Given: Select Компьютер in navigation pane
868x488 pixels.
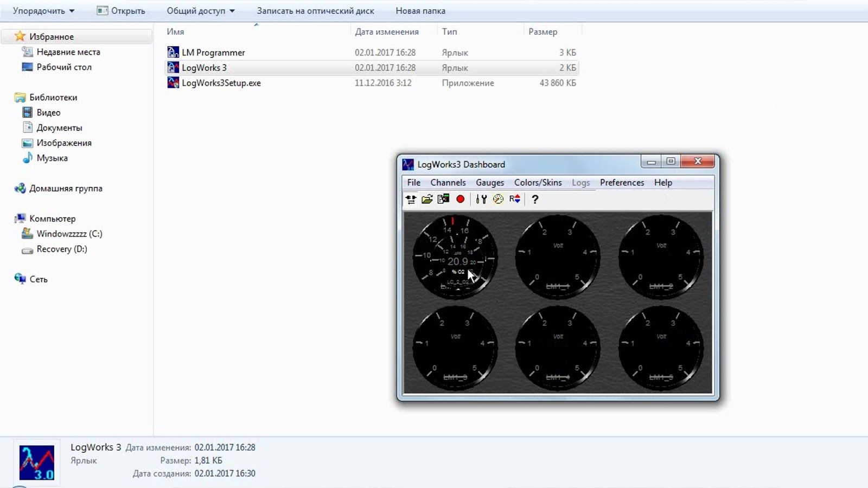Looking at the screenshot, I should [x=52, y=219].
